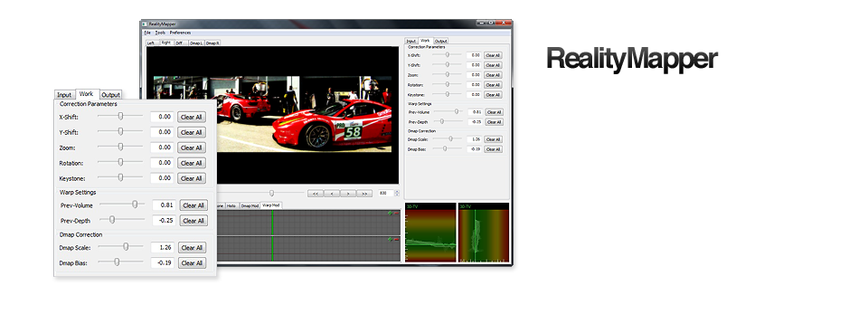
Task: Open Work tab in main window panel
Action: tap(425, 41)
